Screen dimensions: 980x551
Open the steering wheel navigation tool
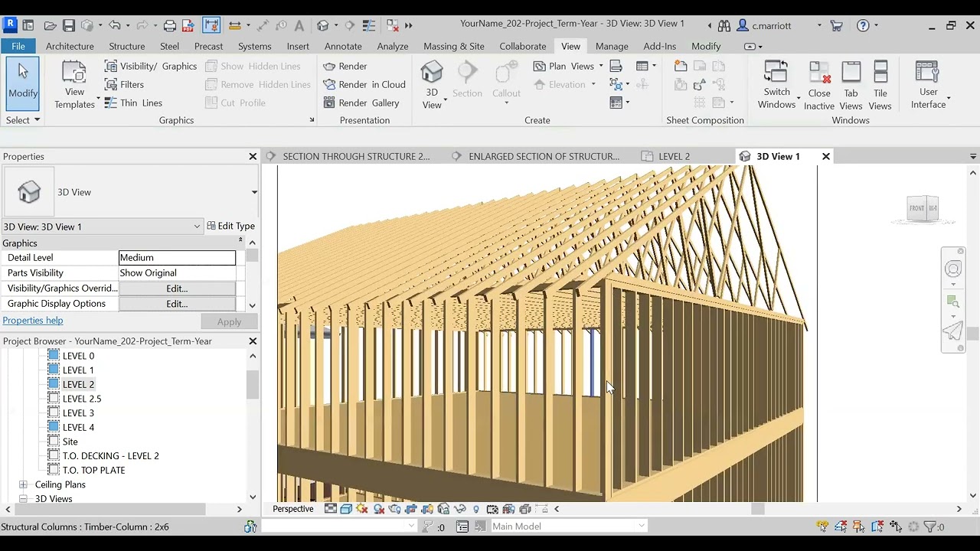coord(953,269)
